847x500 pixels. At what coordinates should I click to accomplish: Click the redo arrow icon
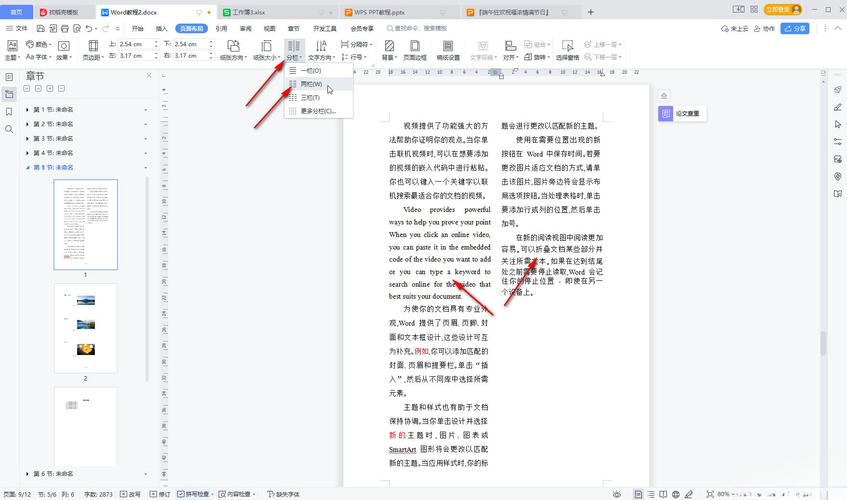pos(105,28)
